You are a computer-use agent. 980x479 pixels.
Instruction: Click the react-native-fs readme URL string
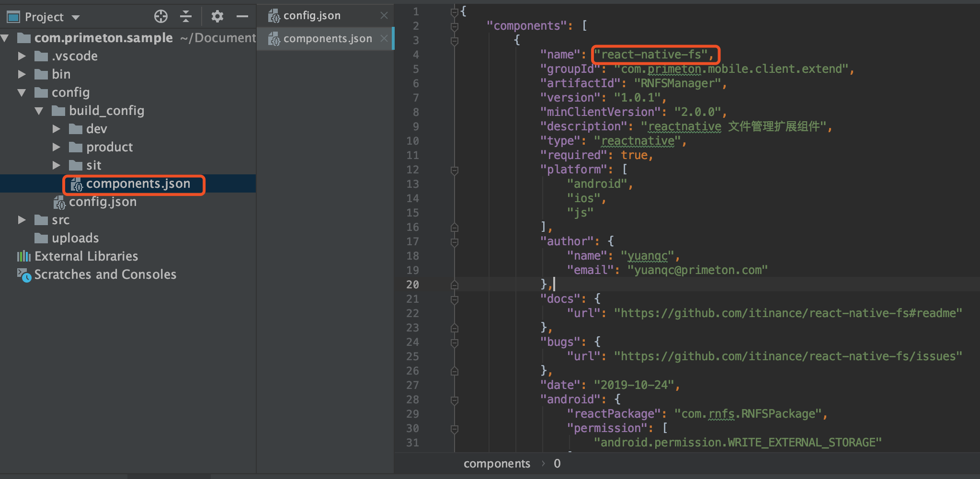click(788, 313)
